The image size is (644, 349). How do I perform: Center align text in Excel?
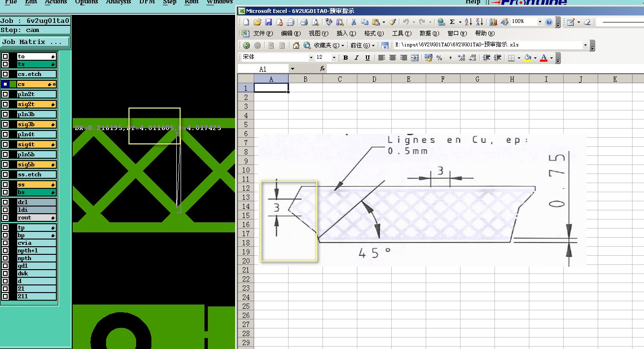pyautogui.click(x=392, y=58)
